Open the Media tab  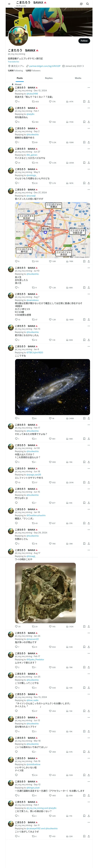click(x=78, y=78)
